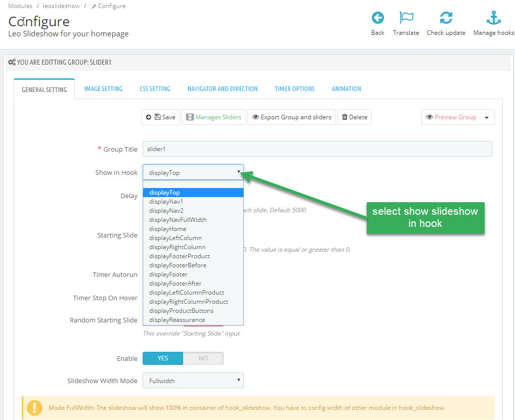Click the Group Title input field

317,149
